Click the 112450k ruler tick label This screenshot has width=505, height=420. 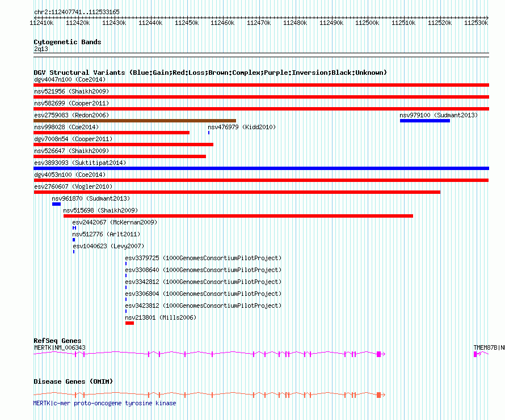pyautogui.click(x=187, y=23)
